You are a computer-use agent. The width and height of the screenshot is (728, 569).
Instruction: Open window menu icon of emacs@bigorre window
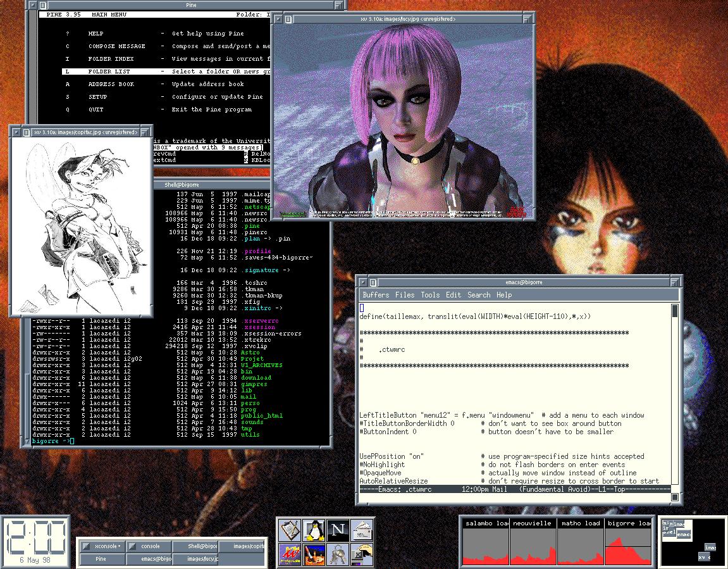(x=373, y=282)
